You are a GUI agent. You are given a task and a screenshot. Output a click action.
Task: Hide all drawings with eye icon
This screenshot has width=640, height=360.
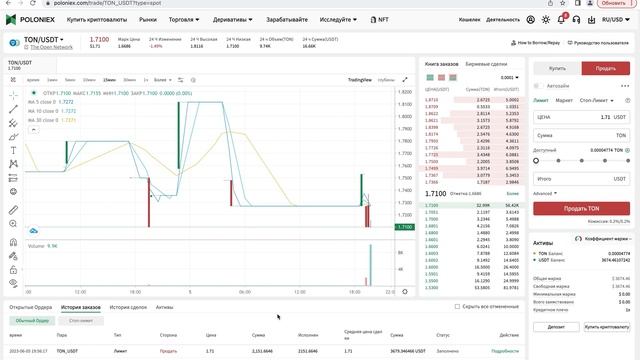13,283
